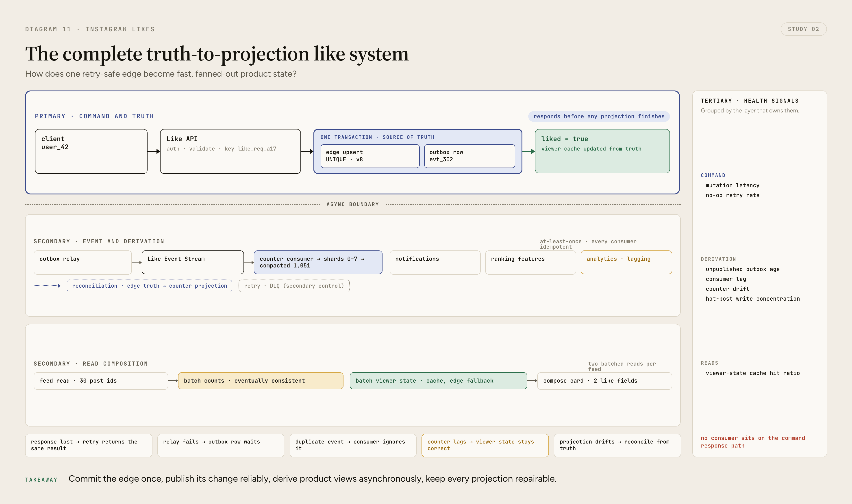Select 'projection drifts → reconcile from truth' card
Image resolution: width=852 pixels, height=504 pixels.
[x=617, y=445]
